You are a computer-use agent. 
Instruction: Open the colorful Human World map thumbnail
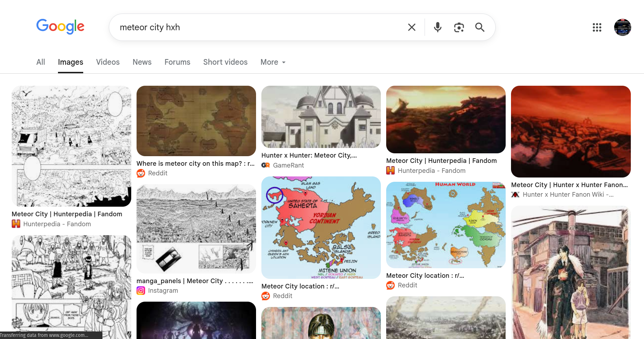(x=446, y=225)
